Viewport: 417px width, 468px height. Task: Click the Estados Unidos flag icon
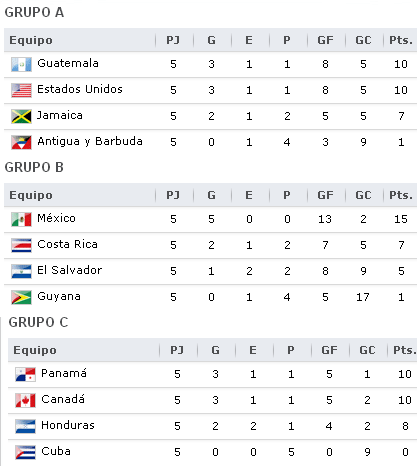pyautogui.click(x=21, y=90)
